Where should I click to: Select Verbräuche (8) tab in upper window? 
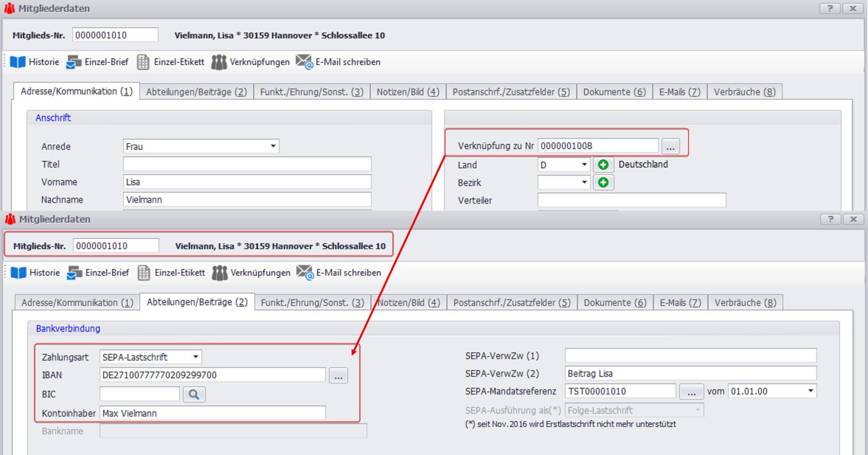[x=745, y=92]
